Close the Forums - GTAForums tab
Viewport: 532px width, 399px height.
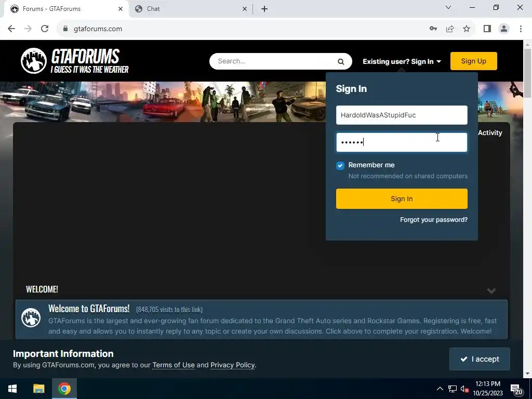coord(121,9)
